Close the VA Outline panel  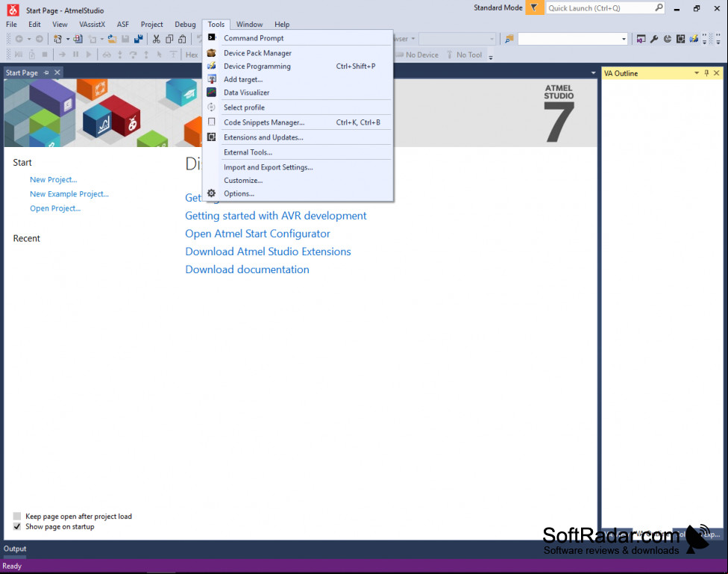pos(716,73)
